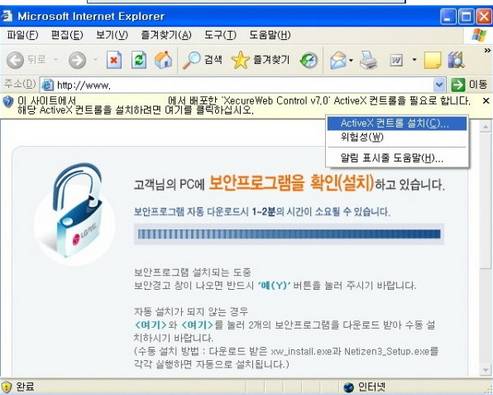
Task: Open the Back button history dropdown arrow
Action: coord(56,60)
